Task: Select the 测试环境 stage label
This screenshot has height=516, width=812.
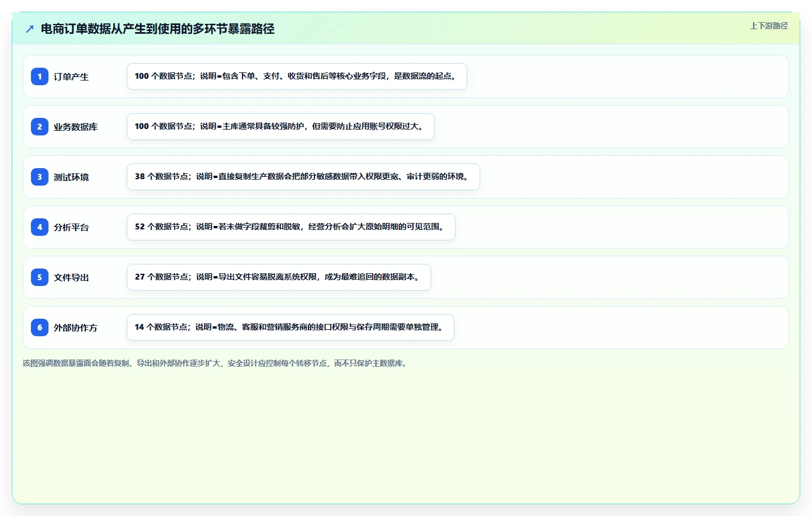Action: 71,177
